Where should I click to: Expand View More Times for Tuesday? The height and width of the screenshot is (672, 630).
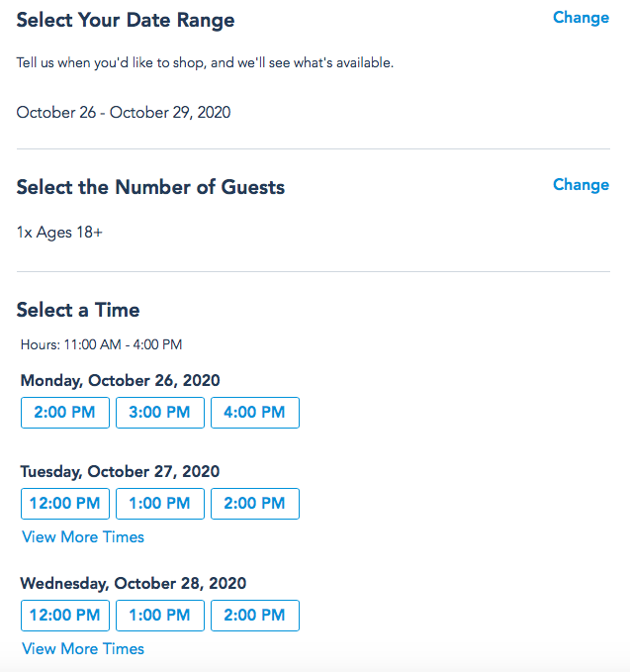pyautogui.click(x=83, y=537)
